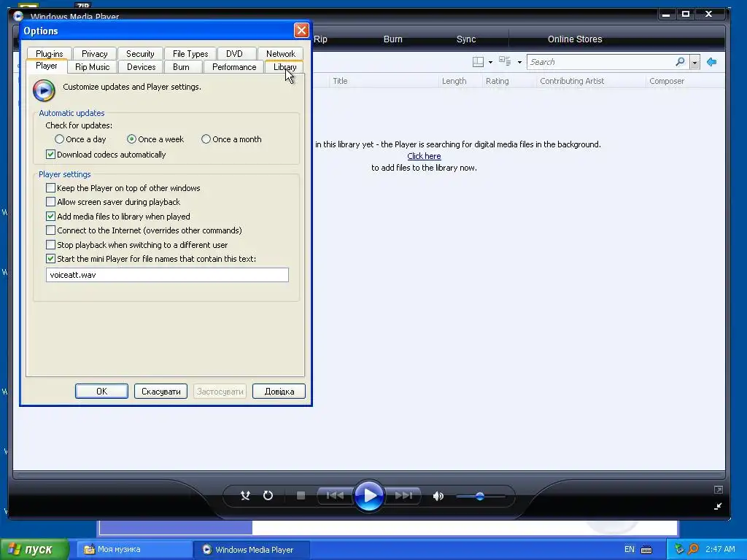Open the layout options dropdown arrow
The width and height of the screenshot is (747, 560).
click(x=490, y=63)
